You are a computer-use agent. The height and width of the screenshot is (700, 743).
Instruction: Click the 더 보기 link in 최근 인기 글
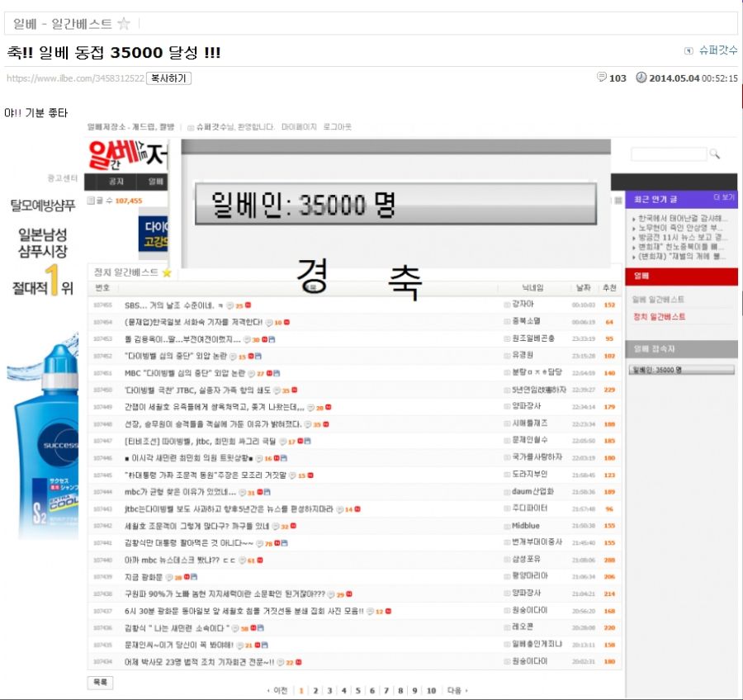(x=724, y=197)
